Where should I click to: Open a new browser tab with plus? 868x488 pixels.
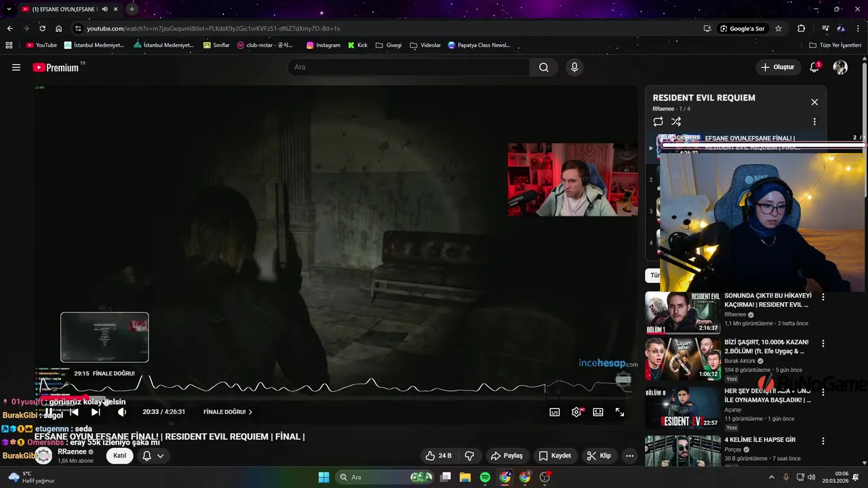coord(132,9)
